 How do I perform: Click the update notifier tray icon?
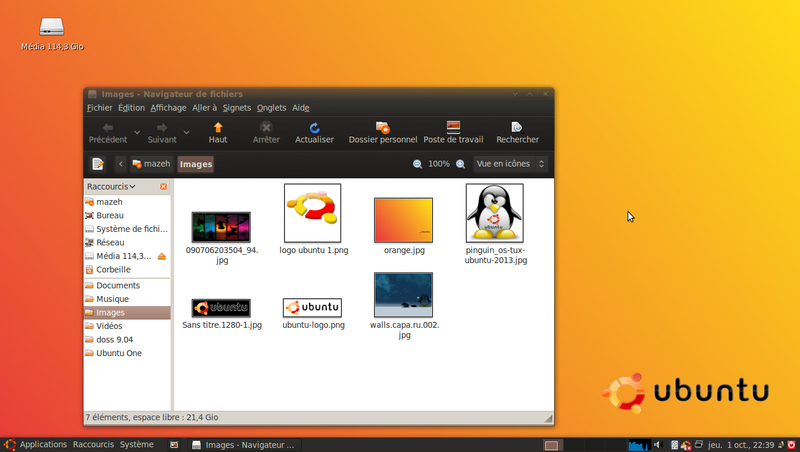(686, 445)
